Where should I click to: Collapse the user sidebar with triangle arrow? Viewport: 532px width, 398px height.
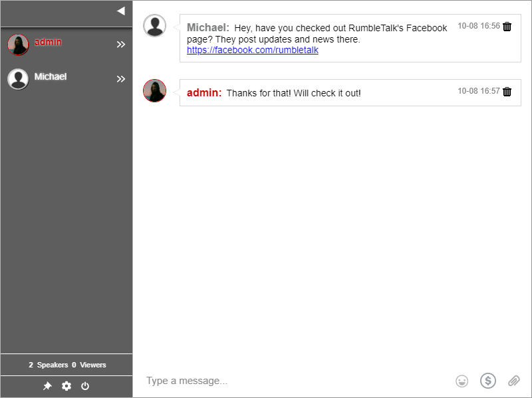tap(120, 11)
